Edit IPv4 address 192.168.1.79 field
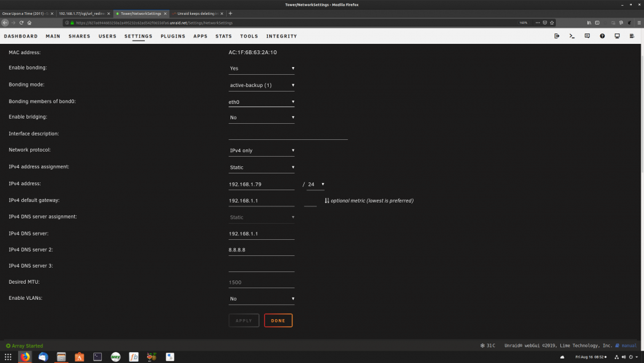Image resolution: width=644 pixels, height=363 pixels. [261, 184]
